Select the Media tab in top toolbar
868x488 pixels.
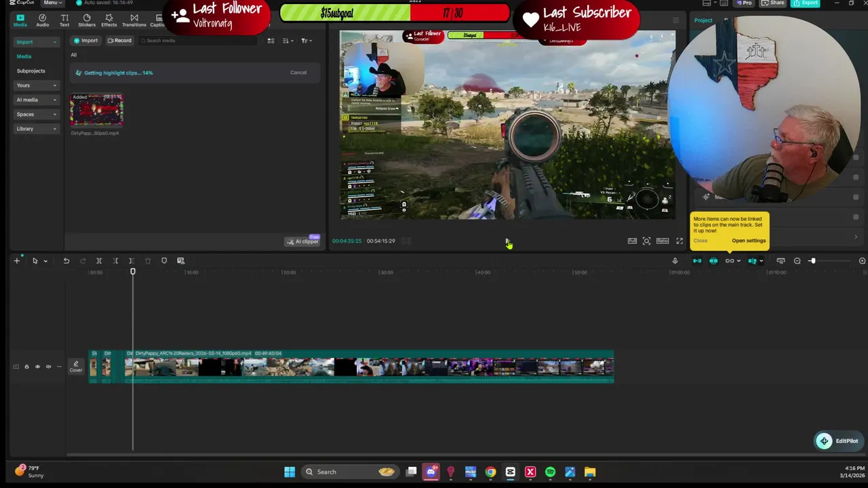pyautogui.click(x=20, y=20)
